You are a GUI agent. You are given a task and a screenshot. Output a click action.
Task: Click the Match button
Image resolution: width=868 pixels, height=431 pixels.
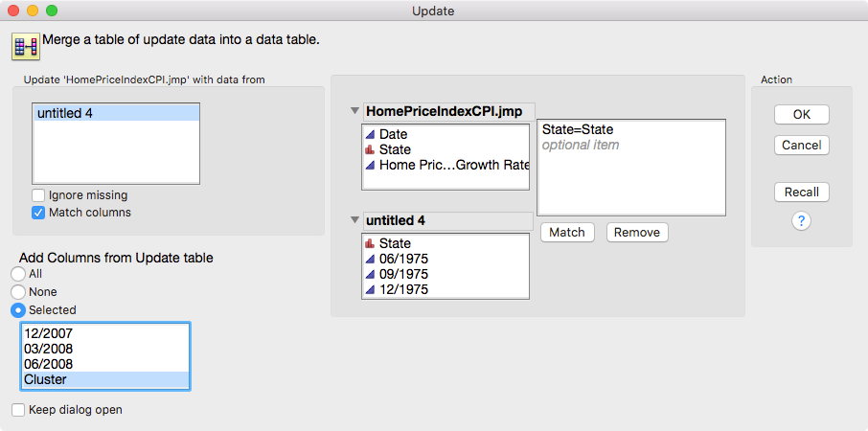tap(567, 233)
